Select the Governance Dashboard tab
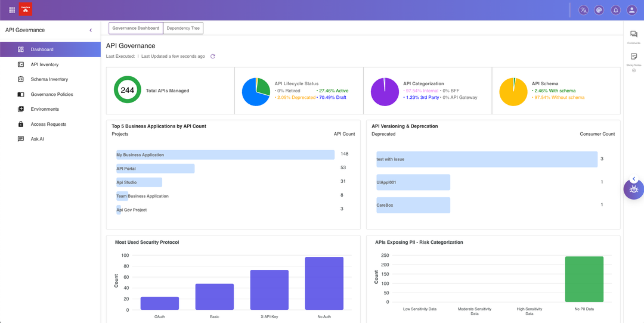 [x=136, y=28]
